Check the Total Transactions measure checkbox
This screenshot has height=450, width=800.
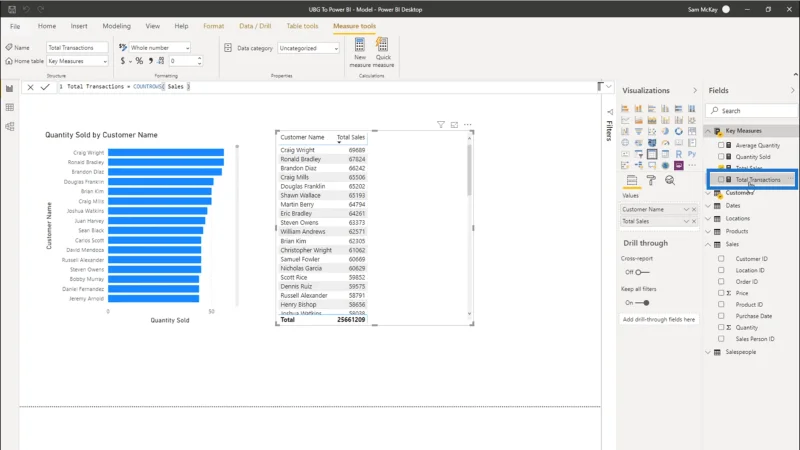pos(721,180)
